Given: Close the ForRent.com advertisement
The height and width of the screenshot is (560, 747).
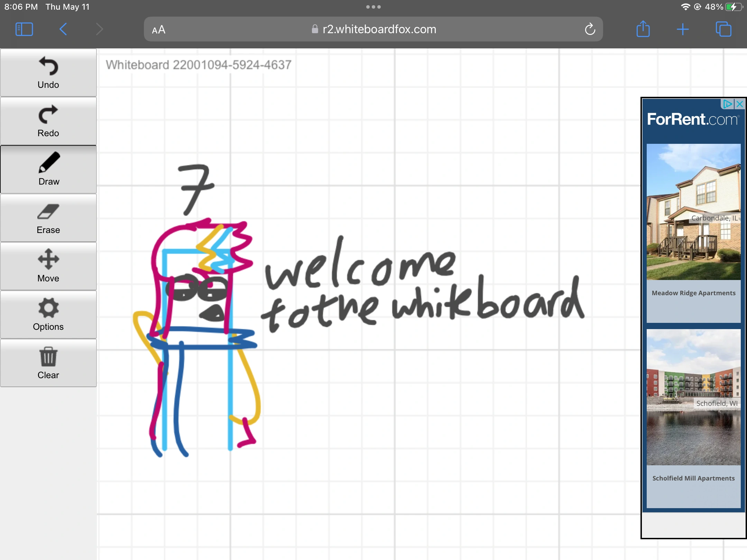Looking at the screenshot, I should 739,104.
